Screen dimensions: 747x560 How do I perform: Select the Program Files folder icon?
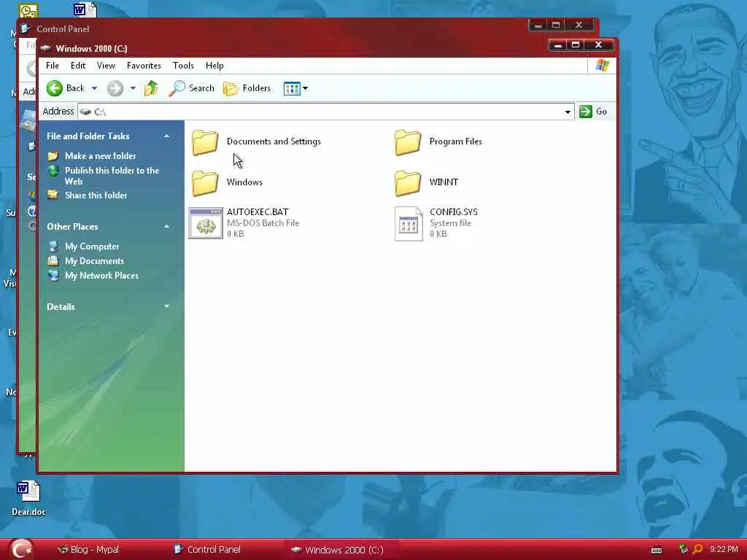pyautogui.click(x=408, y=142)
